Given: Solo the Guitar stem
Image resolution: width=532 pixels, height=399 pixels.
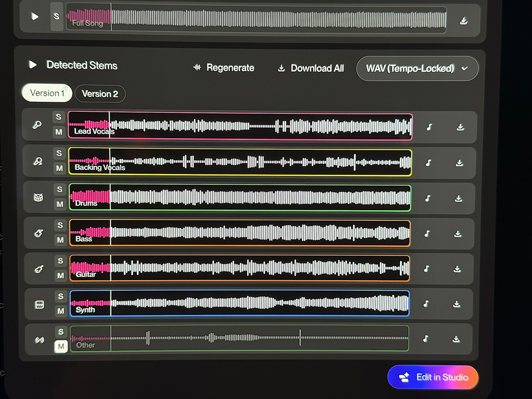Looking at the screenshot, I should 61,261.
